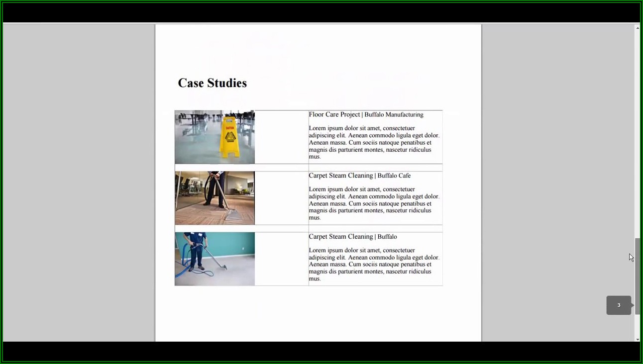The height and width of the screenshot is (364, 643).
Task: Select the yellow wet floor sign photo
Action: click(x=214, y=137)
